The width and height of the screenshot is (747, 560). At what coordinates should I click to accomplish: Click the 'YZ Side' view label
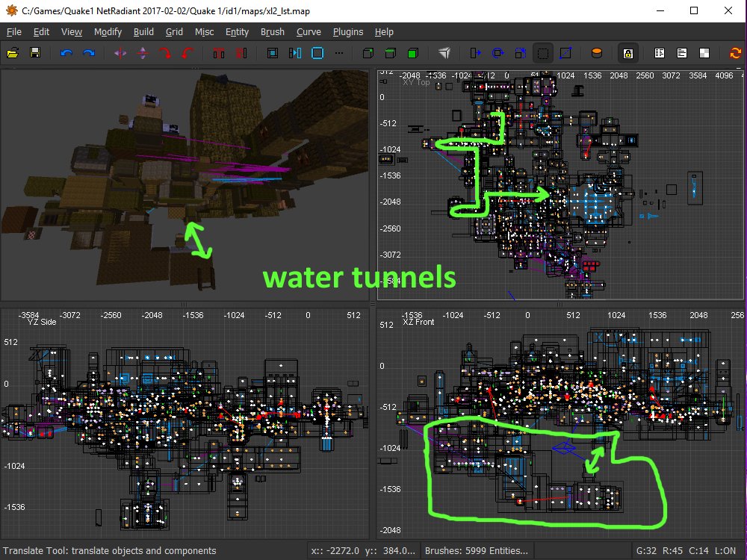coord(41,322)
